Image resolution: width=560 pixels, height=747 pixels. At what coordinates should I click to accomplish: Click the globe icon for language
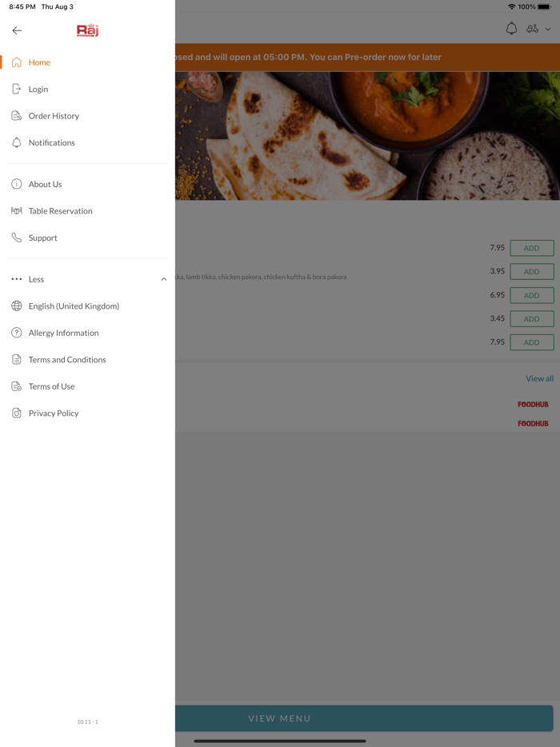pos(17,306)
